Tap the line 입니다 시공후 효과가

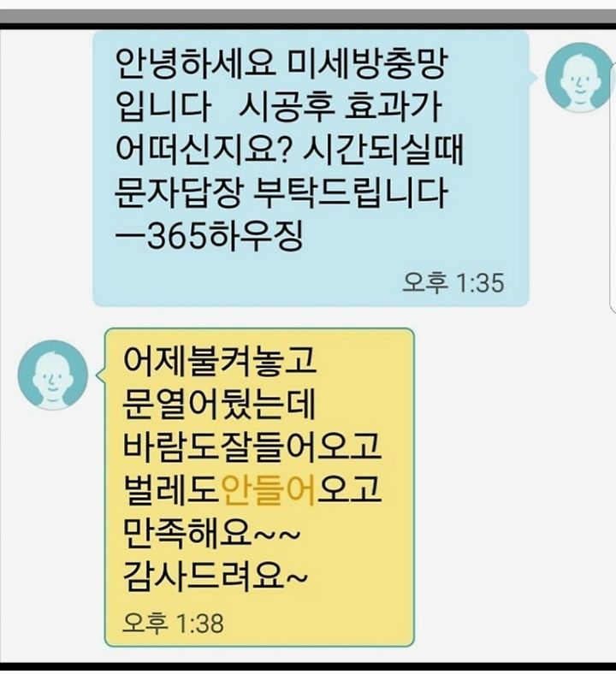coord(279,107)
